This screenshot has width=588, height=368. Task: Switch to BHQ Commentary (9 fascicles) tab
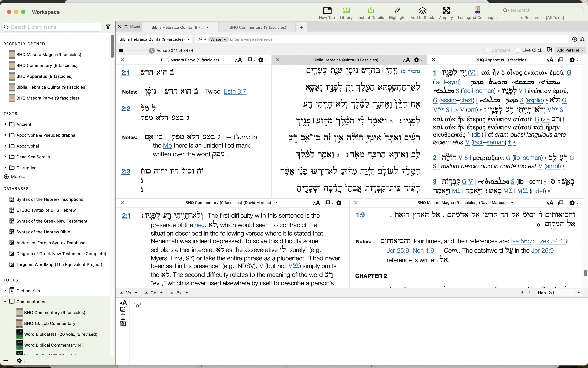(258, 27)
